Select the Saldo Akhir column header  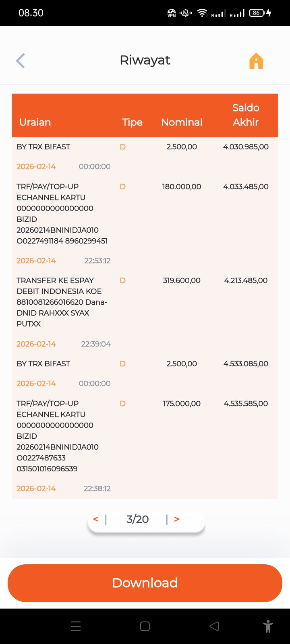point(246,115)
